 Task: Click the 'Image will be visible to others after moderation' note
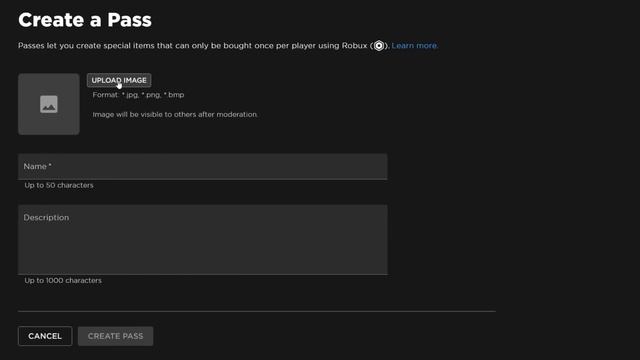[175, 115]
